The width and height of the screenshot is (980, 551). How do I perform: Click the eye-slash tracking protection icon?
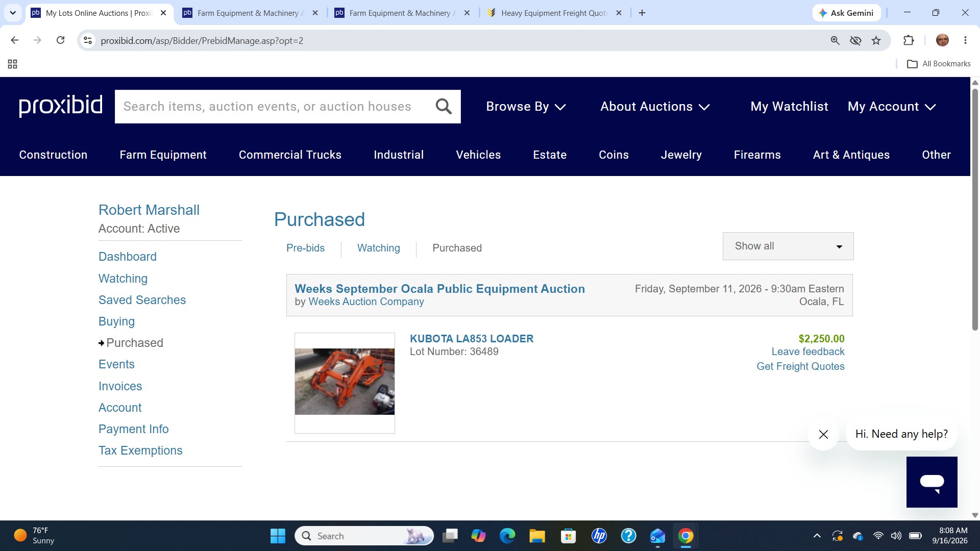click(x=855, y=40)
